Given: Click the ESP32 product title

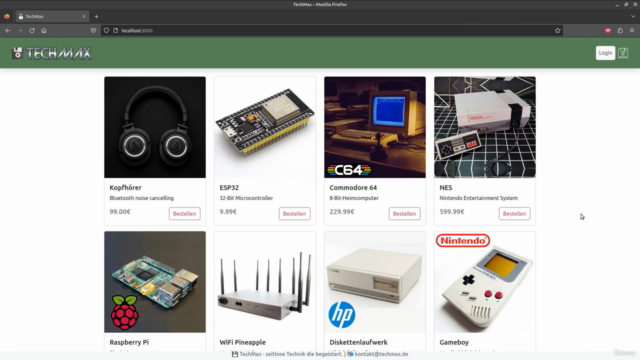Looking at the screenshot, I should (x=229, y=188).
